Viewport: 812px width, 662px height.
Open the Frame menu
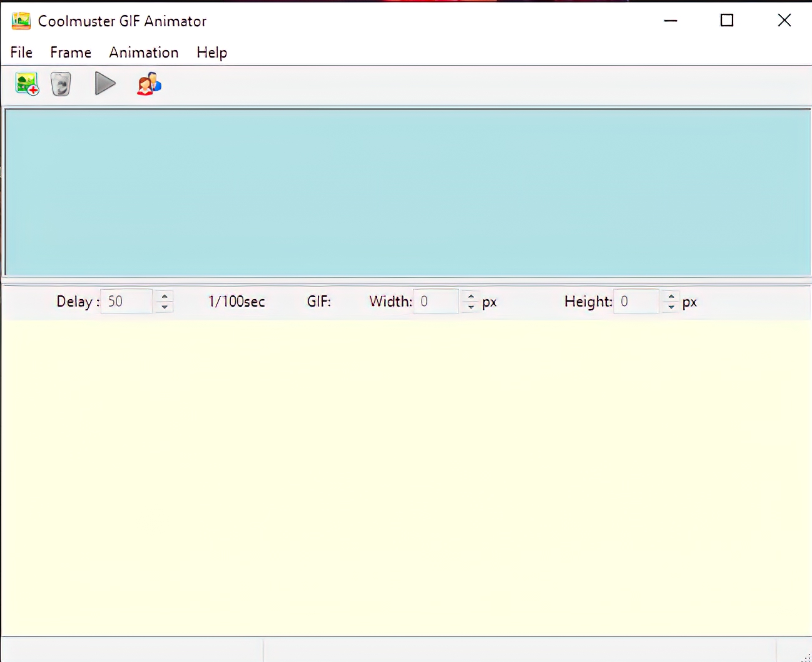coord(71,53)
